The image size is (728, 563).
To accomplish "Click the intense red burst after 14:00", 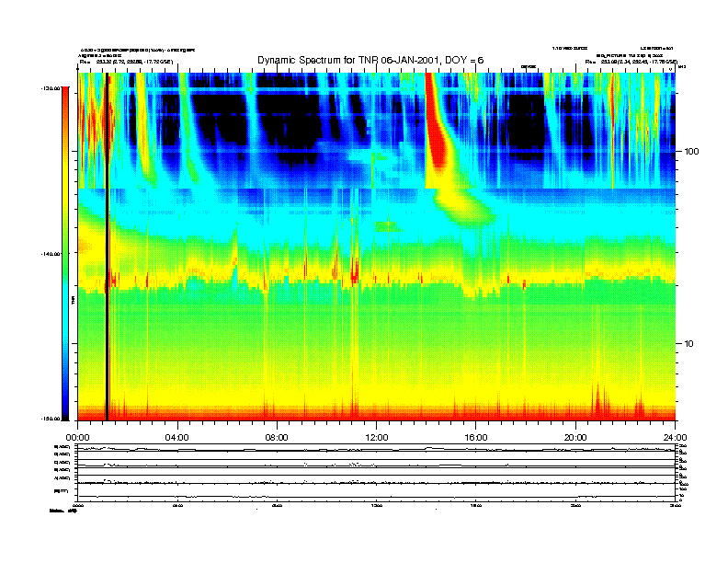I will (x=436, y=125).
